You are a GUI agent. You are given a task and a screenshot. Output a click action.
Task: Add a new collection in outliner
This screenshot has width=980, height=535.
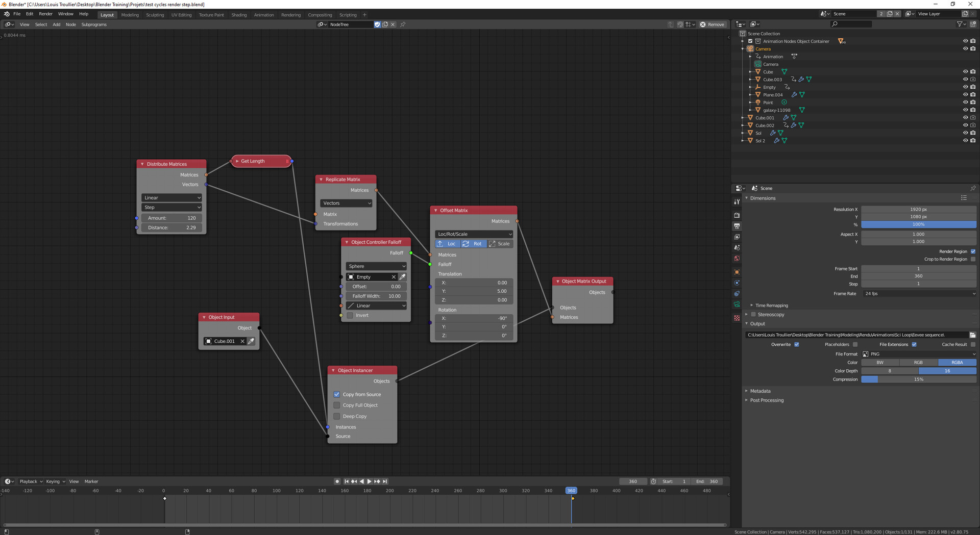(x=973, y=24)
